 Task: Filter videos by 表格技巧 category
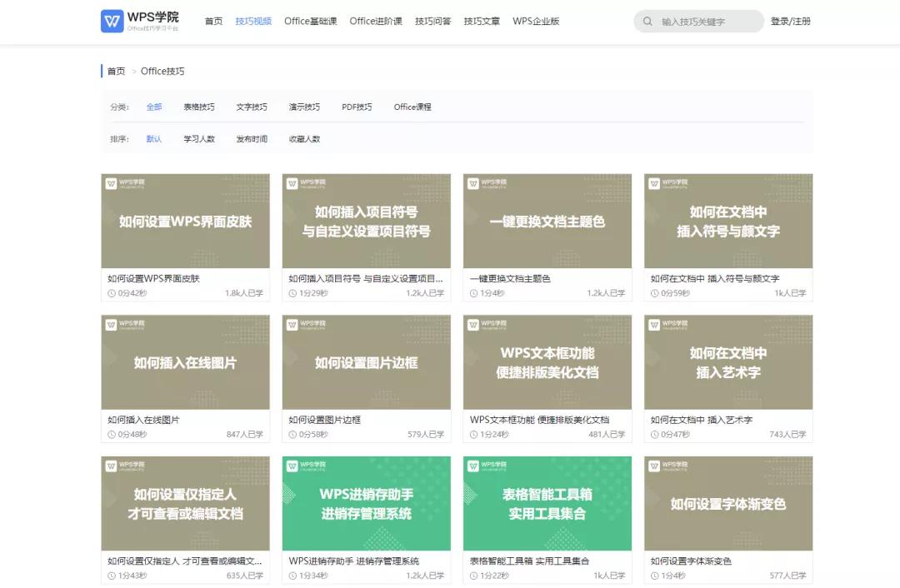click(x=200, y=107)
